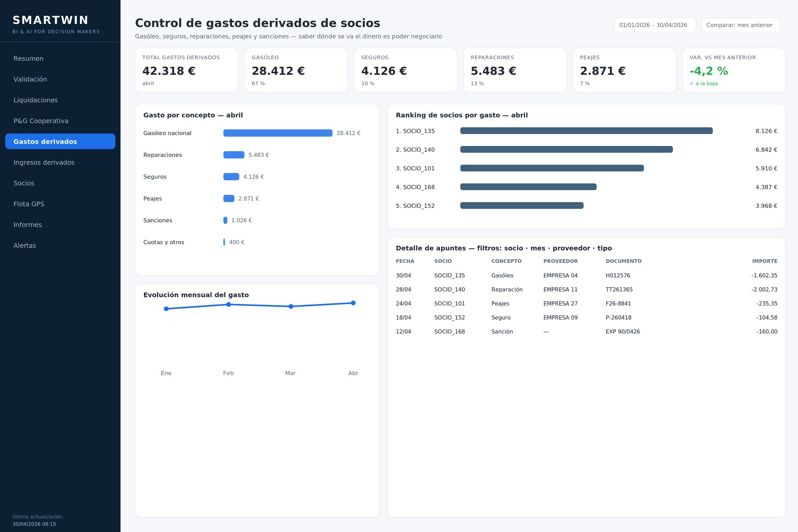Click the amount -1.602,35 in the table
Viewport: 798px width, 532px height.
click(764, 275)
